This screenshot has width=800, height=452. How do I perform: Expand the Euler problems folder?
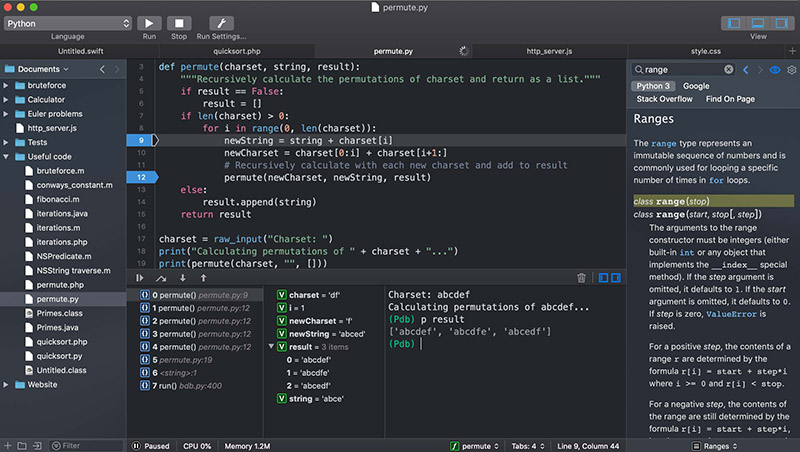click(6, 114)
